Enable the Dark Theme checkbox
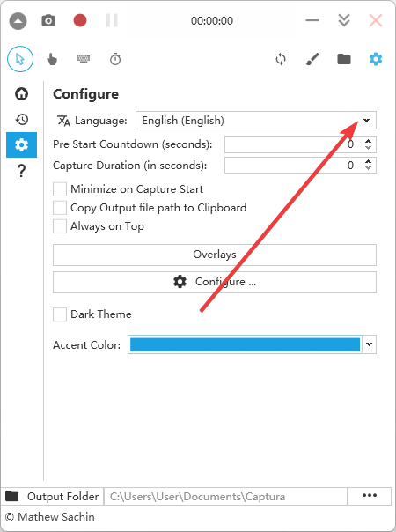Screen dimensions: 396x532 60,314
